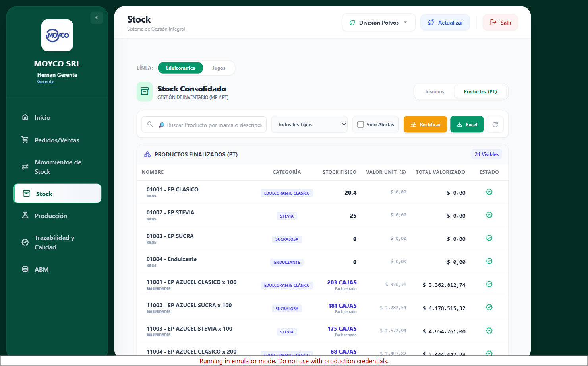Click the Salir logout button
The height and width of the screenshot is (366, 588).
tap(501, 23)
